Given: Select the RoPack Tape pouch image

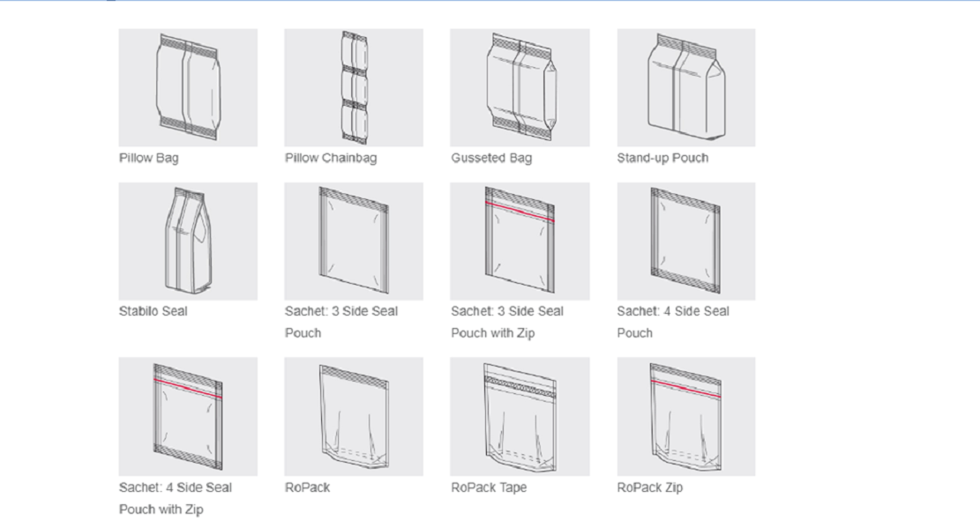Looking at the screenshot, I should click(520, 417).
